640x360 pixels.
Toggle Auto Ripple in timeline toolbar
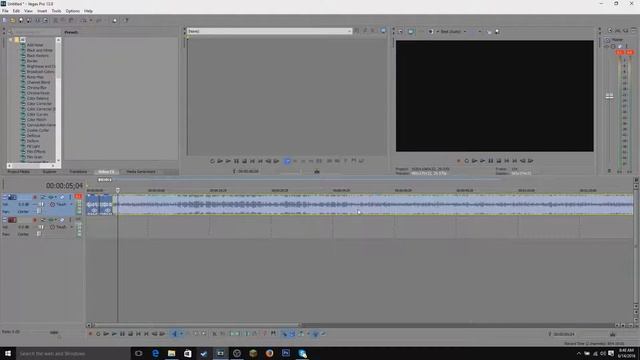click(301, 333)
